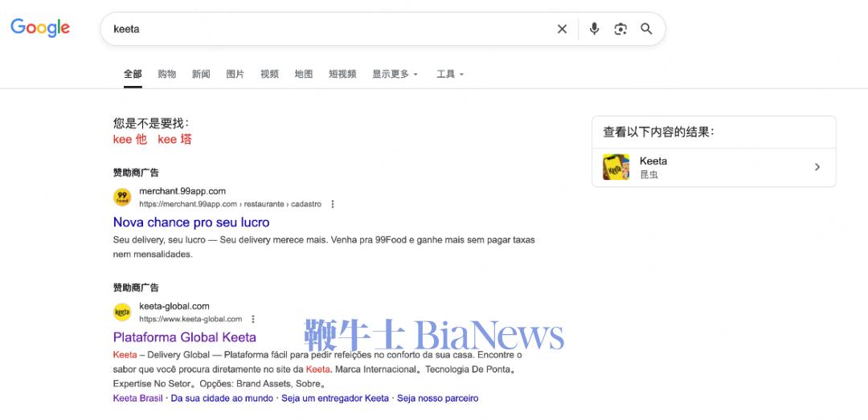Click the 99 food favicon
Screen dimensions: 868x420
coord(122,197)
